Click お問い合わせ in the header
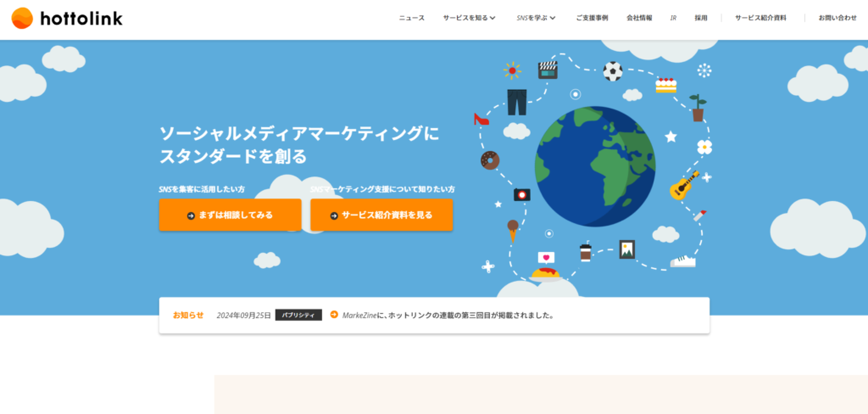 (837, 18)
